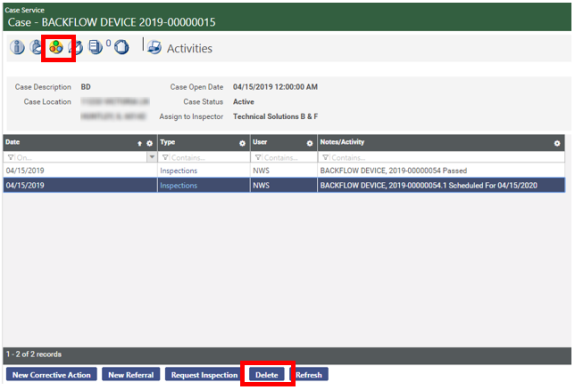Open the Inspections link in first row
The height and width of the screenshot is (390, 575).
[x=179, y=170]
